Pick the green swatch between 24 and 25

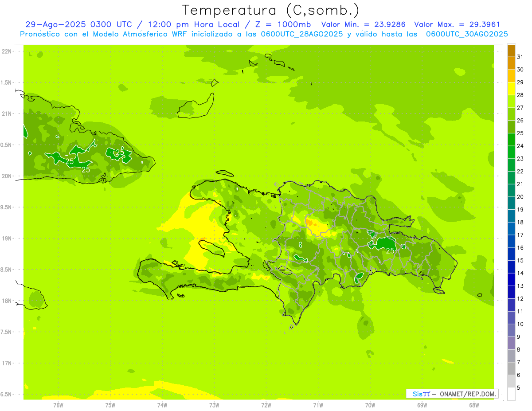coord(511,140)
